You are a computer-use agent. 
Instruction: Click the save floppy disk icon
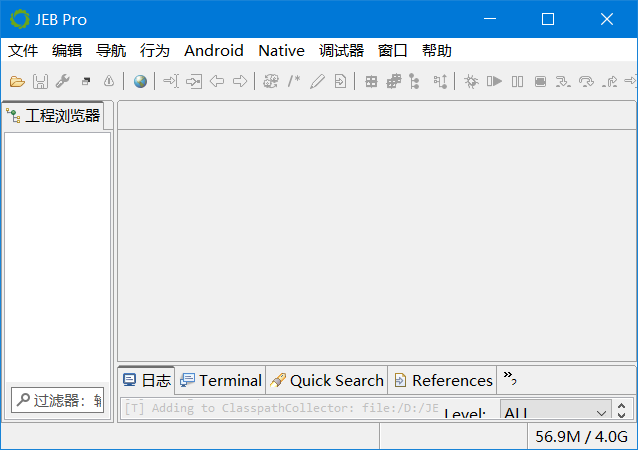pyautogui.click(x=40, y=82)
